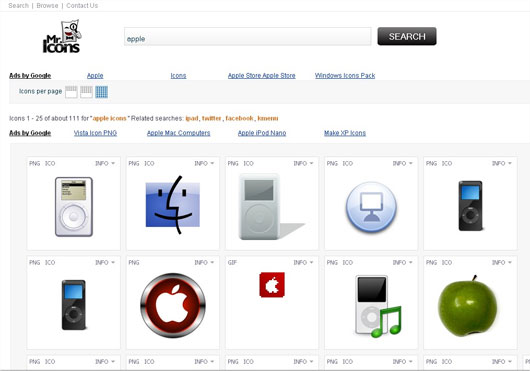The width and height of the screenshot is (530, 371).
Task: Set the most icons per page grid option
Action: 101,92
